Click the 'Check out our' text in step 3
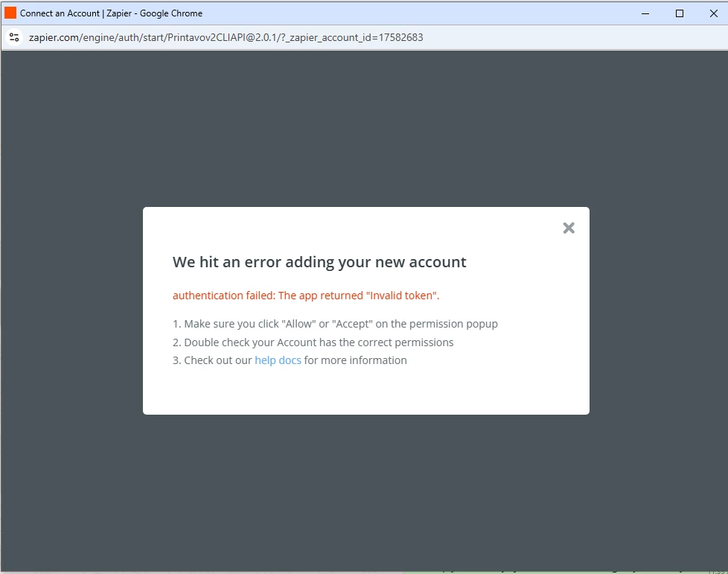The image size is (728, 574). [x=218, y=360]
